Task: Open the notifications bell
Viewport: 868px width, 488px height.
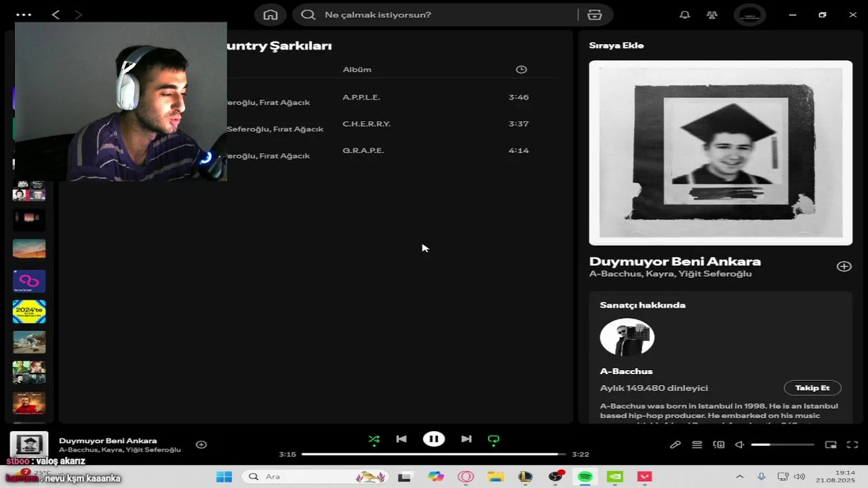Action: [685, 15]
